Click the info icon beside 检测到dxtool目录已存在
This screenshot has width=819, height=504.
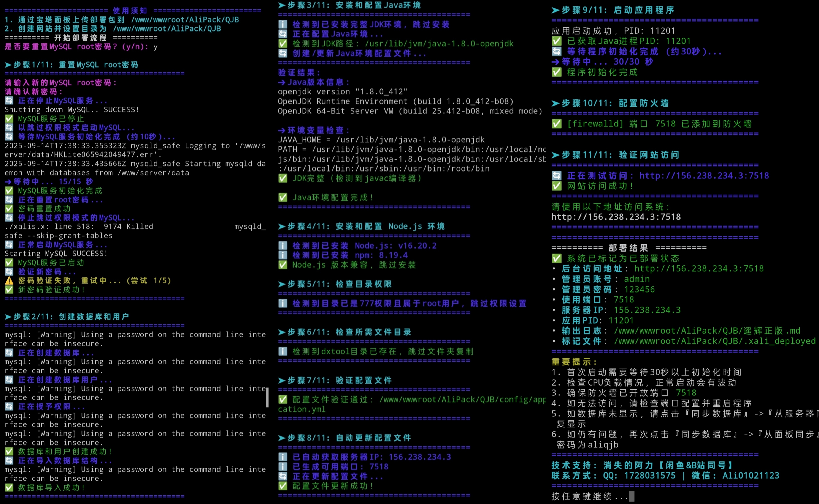pyautogui.click(x=283, y=351)
